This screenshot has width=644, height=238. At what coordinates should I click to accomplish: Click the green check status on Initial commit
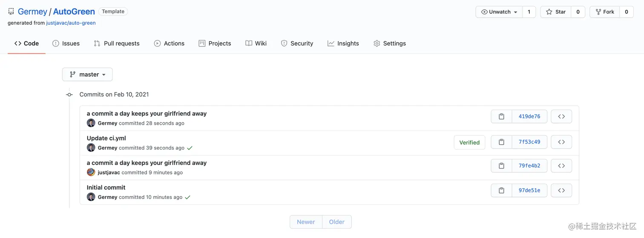pos(187,198)
